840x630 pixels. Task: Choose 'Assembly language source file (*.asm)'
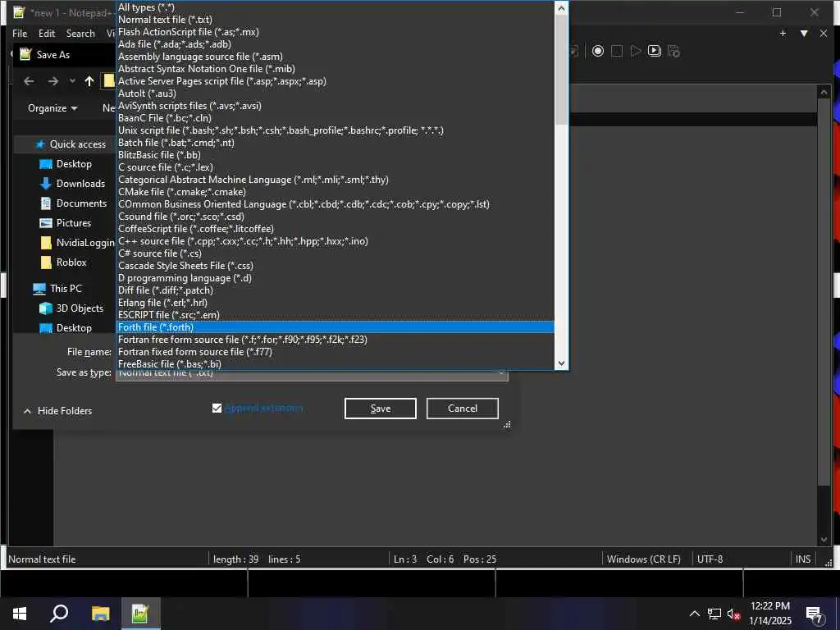coord(336,57)
